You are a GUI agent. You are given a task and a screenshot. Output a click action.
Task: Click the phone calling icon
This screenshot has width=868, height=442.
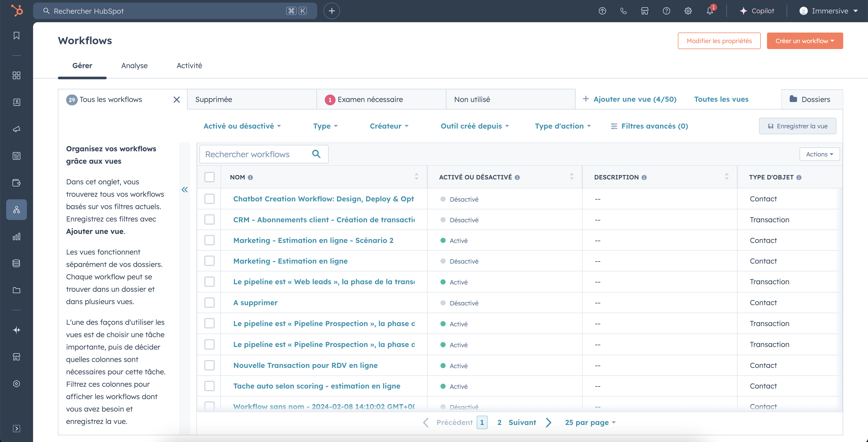623,11
